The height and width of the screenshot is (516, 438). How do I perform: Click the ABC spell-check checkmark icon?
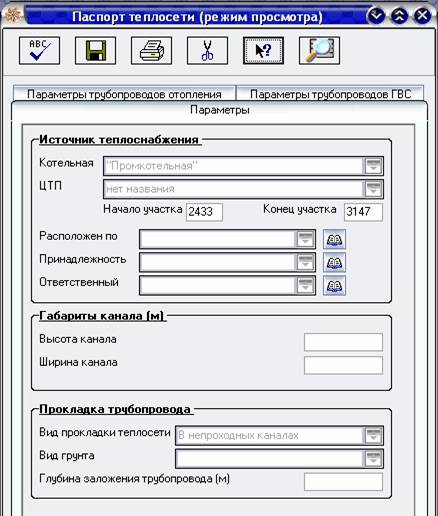[39, 51]
